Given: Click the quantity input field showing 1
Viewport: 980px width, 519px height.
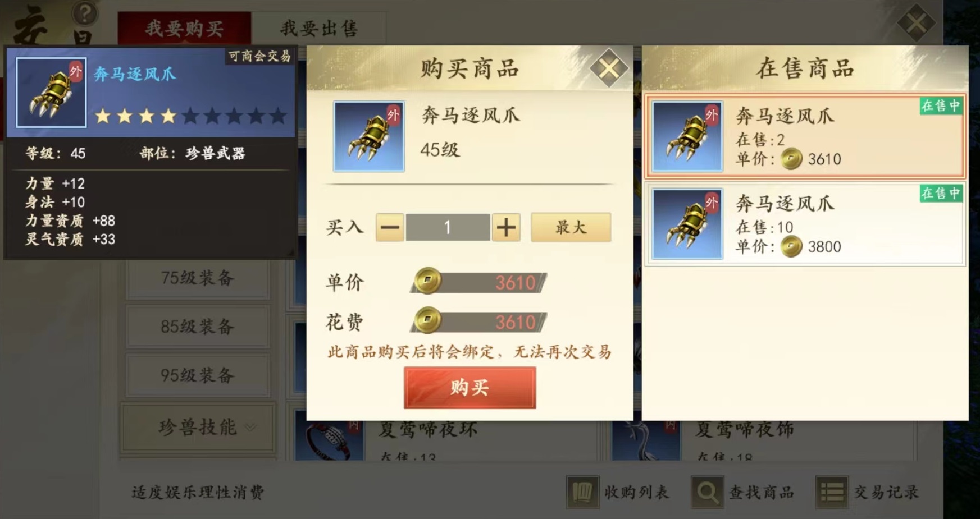Looking at the screenshot, I should (x=448, y=227).
